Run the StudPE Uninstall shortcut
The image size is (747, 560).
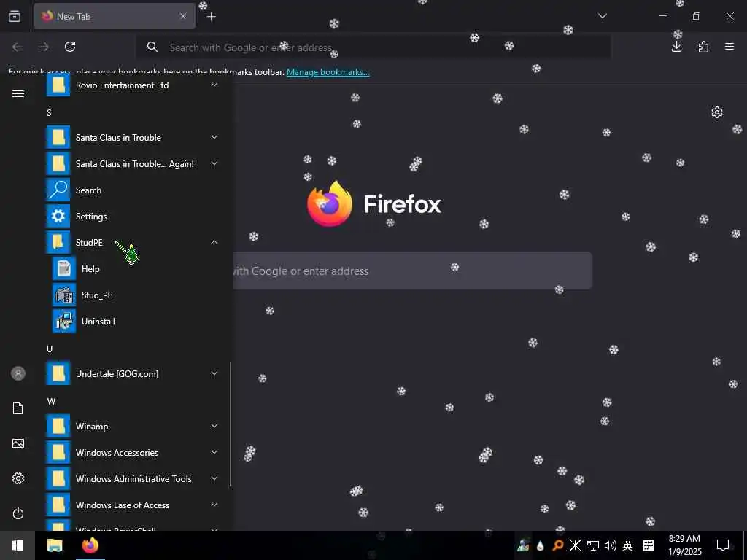[133, 322]
